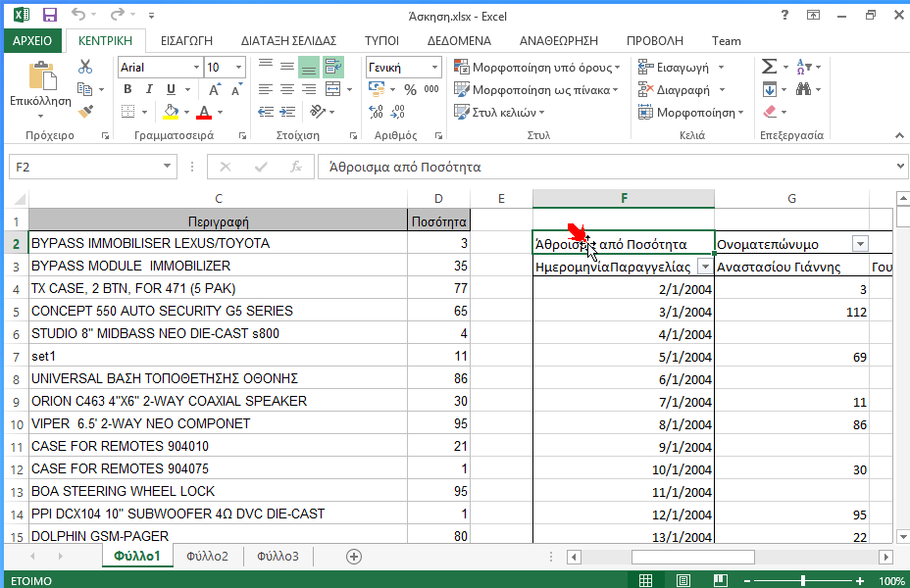Switch to Normal view in status bar

click(645, 580)
